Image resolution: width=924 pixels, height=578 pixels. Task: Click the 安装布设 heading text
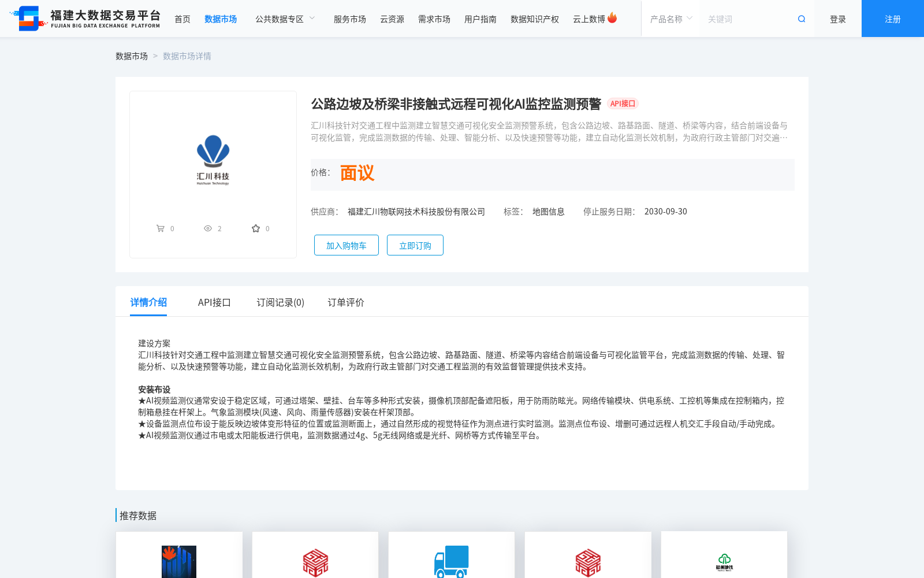(154, 390)
